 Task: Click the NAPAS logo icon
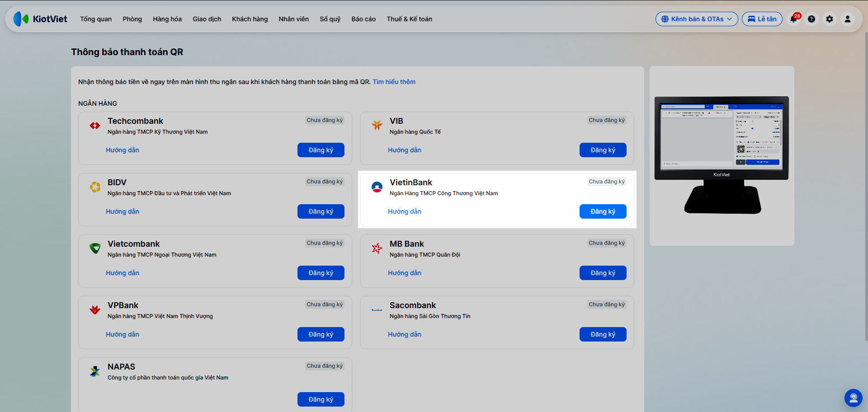[x=95, y=371]
